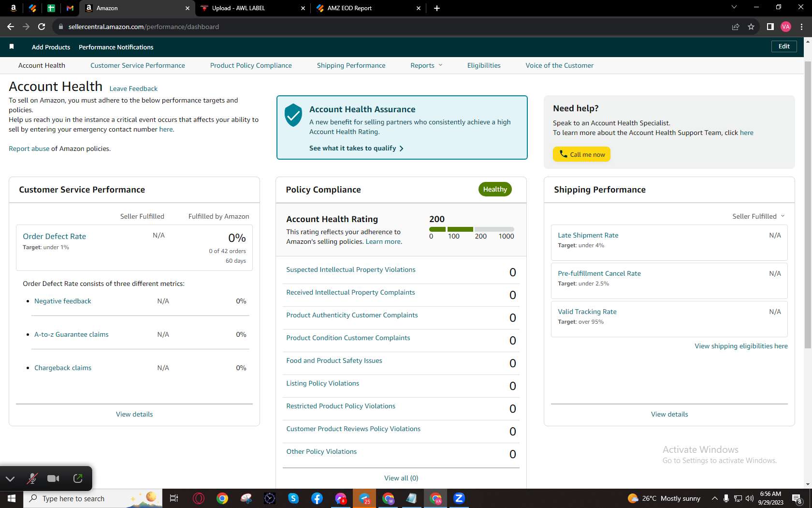
Task: Bookmark this page with star icon
Action: click(x=751, y=27)
